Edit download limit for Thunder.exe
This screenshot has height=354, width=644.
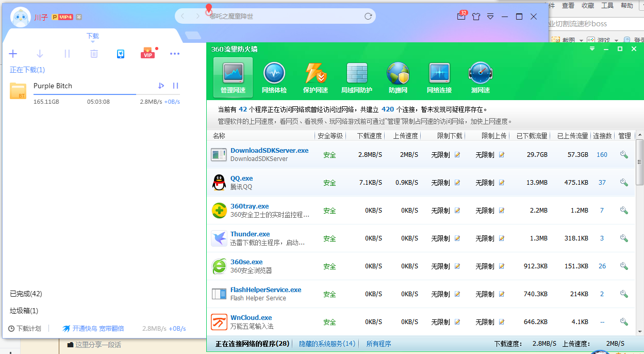[x=457, y=238]
